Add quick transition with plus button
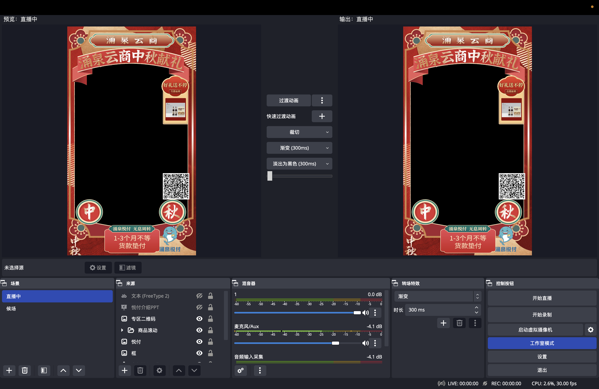The width and height of the screenshot is (599, 389). click(322, 116)
